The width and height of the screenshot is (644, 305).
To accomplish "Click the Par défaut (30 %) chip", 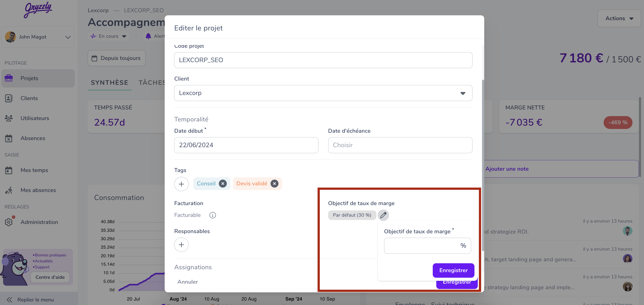I will click(352, 215).
